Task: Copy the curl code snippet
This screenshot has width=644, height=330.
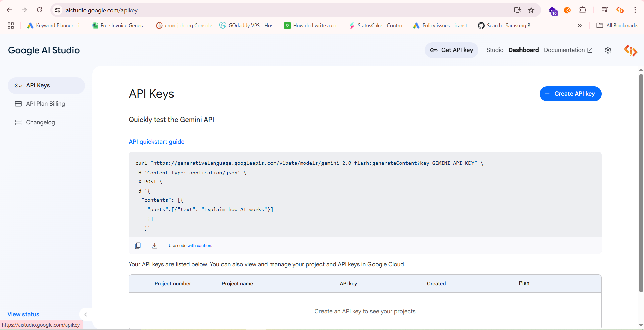Action: coord(138,246)
